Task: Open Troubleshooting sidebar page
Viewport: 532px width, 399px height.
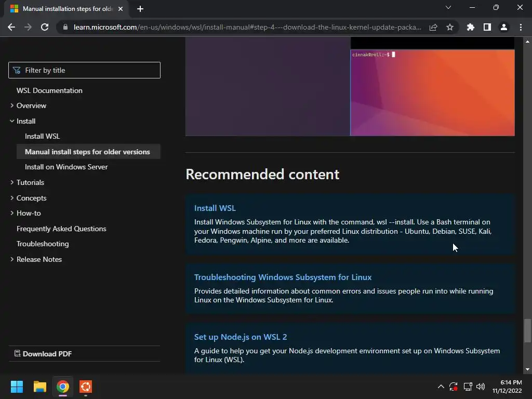Action: (x=43, y=244)
